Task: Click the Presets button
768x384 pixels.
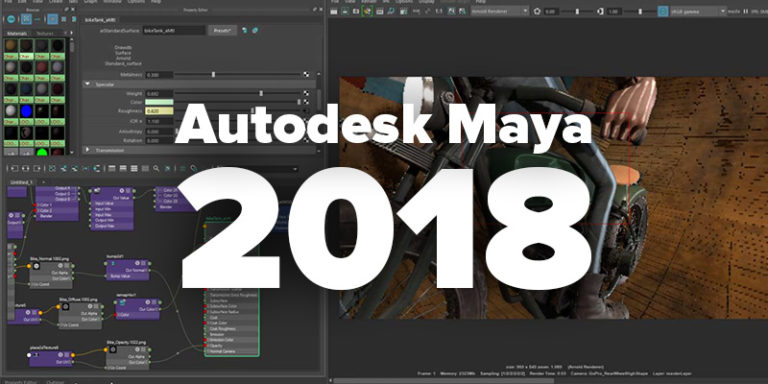Action: pos(223,30)
